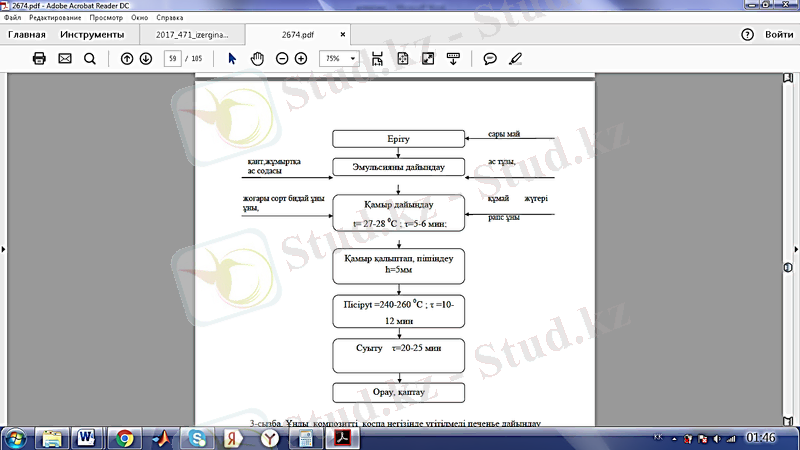800x450 pixels.
Task: Open the Инструменты tools view
Action: (x=92, y=35)
